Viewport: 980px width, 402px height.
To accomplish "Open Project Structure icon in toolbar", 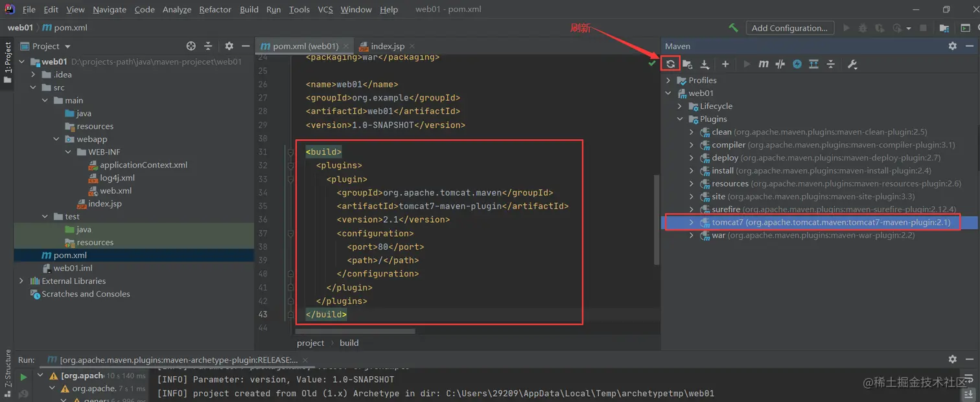I will (944, 28).
